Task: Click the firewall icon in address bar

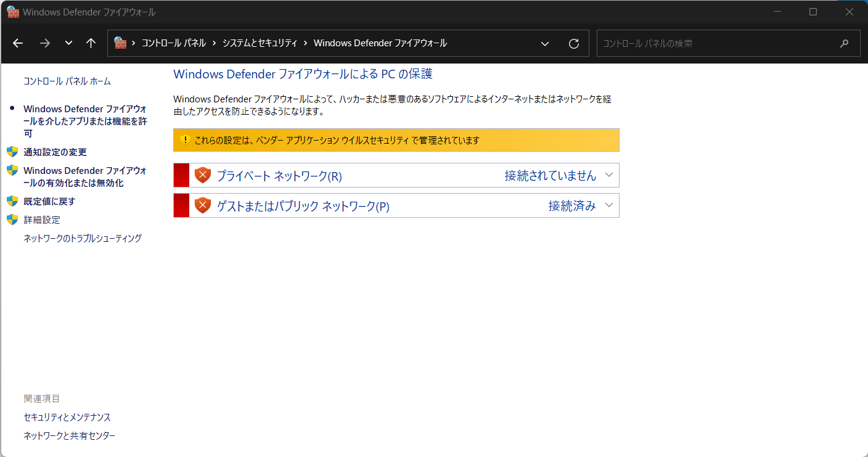Action: coord(120,43)
